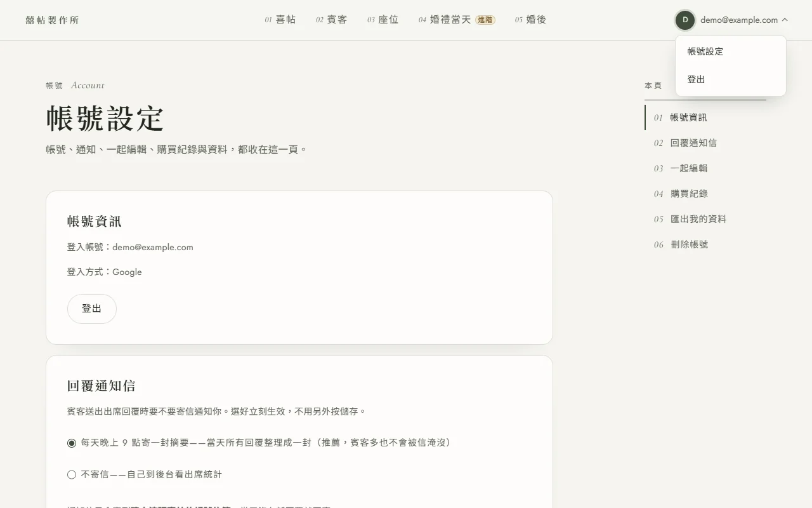Go to the 01 喜帖 nav tab
The image size is (812, 508).
[x=280, y=20]
